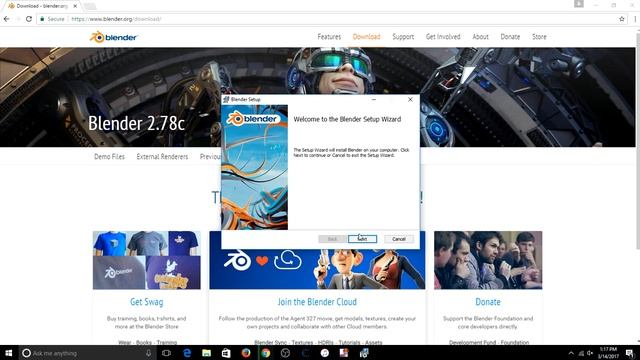Open the Join the Blender Cloud link

317,302
